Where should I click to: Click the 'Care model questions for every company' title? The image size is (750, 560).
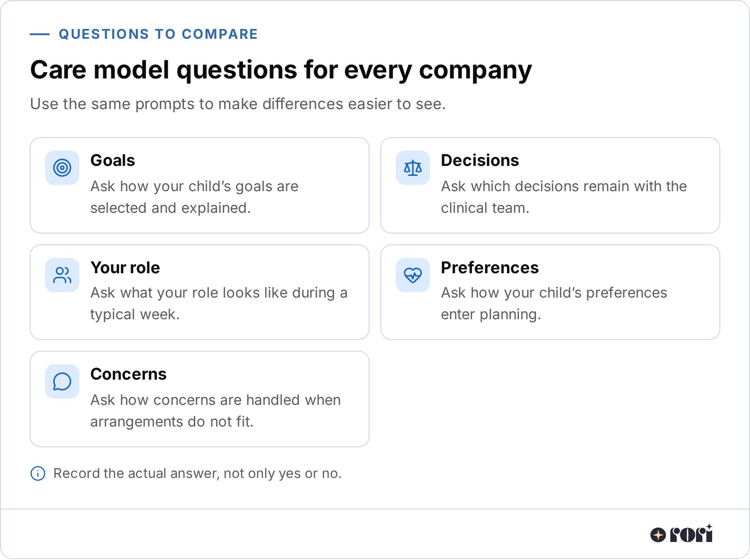[x=281, y=70]
